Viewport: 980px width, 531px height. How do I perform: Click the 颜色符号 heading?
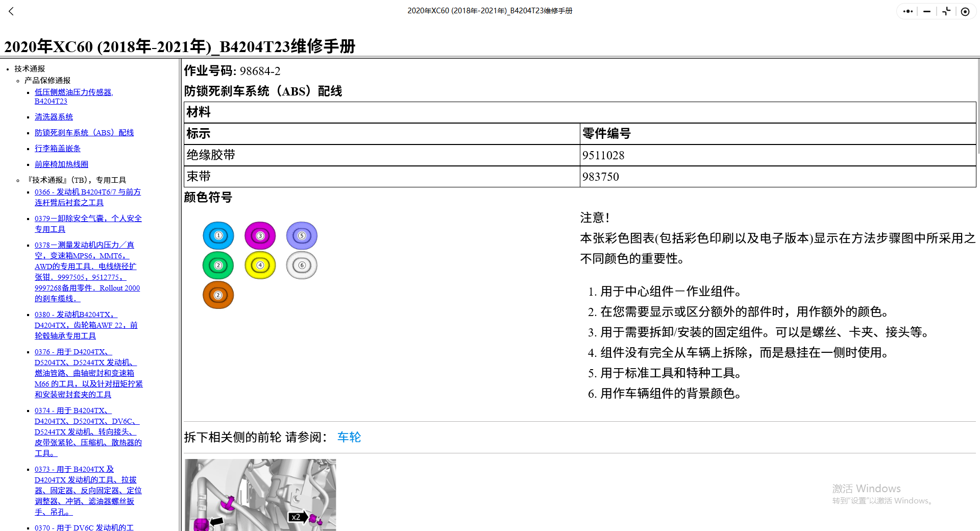click(x=208, y=197)
